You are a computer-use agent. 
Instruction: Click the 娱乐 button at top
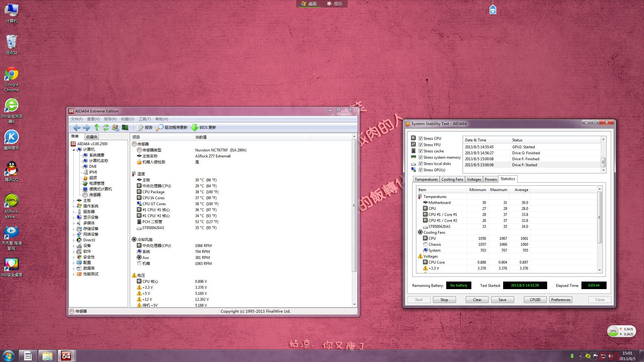pyautogui.click(x=335, y=4)
